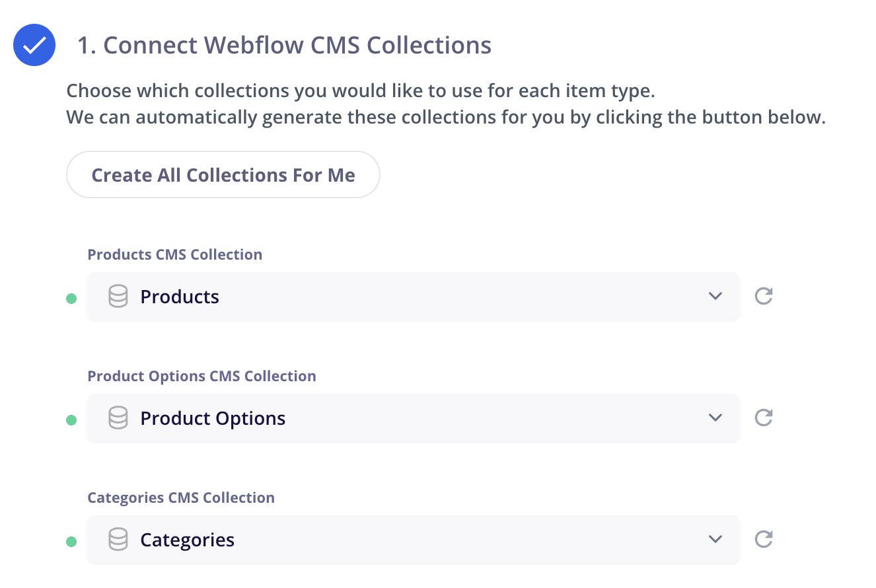Click the green status dot for Categories
This screenshot has height=588, width=876.
[x=71, y=542]
